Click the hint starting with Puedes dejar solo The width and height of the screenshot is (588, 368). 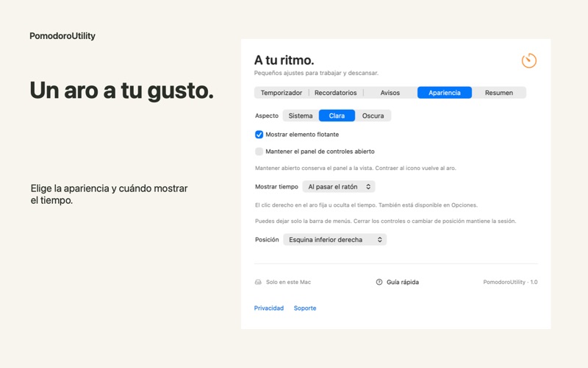pyautogui.click(x=385, y=222)
